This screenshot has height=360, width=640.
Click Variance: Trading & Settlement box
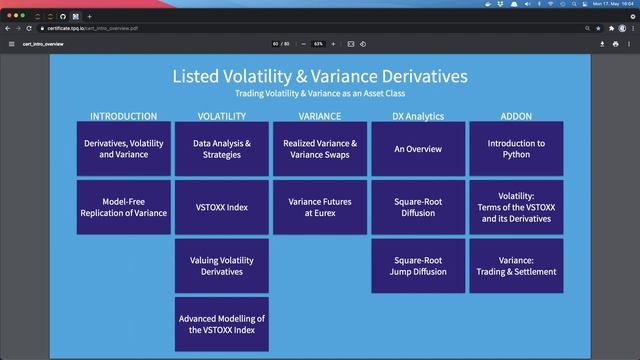click(x=516, y=266)
